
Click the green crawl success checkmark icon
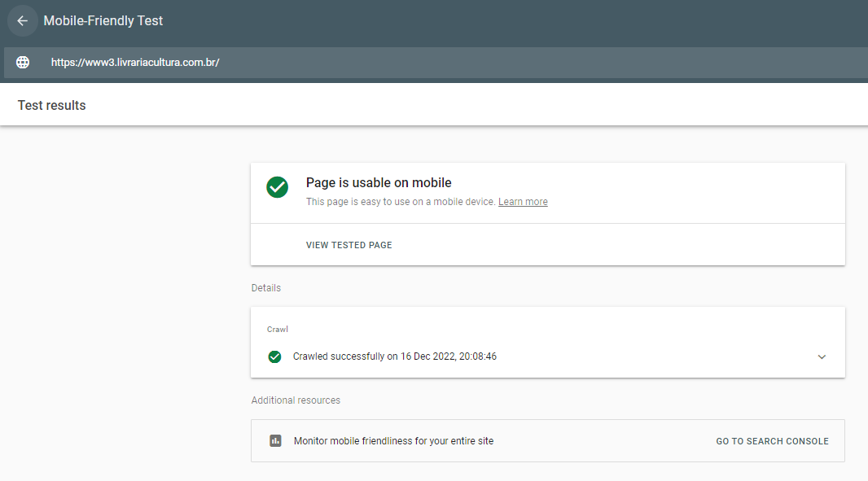click(274, 356)
